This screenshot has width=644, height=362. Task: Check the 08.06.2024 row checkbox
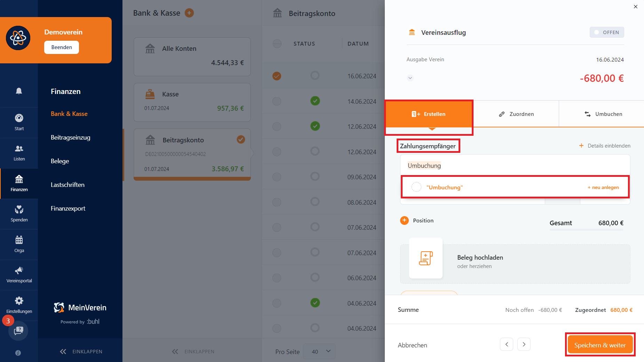(x=277, y=202)
